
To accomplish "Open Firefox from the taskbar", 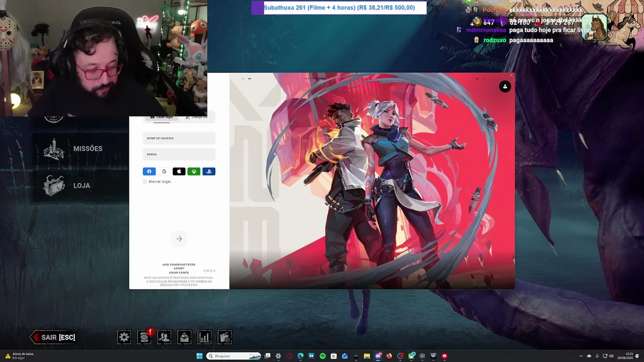I will pos(389,356).
